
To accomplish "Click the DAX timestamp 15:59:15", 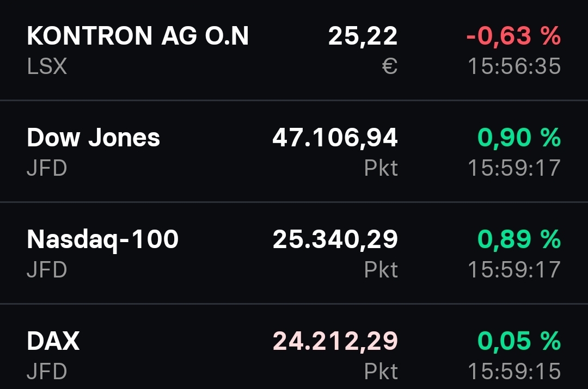I will pos(514,372).
